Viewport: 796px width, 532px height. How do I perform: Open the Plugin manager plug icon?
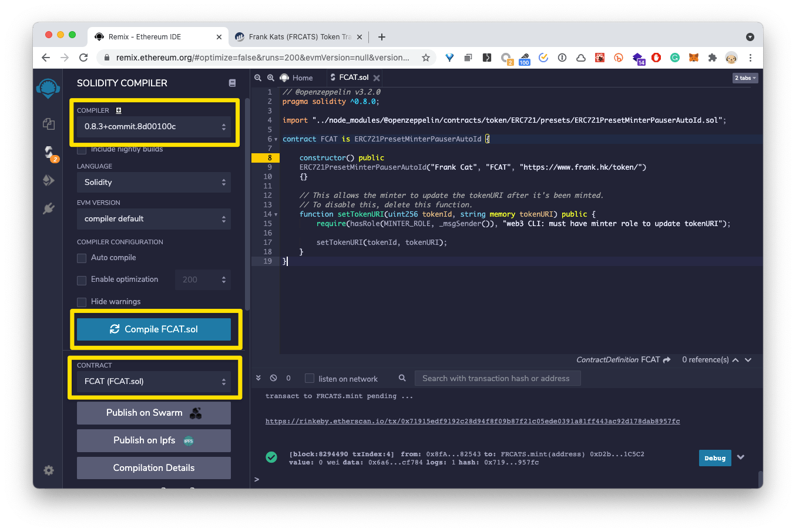point(49,208)
